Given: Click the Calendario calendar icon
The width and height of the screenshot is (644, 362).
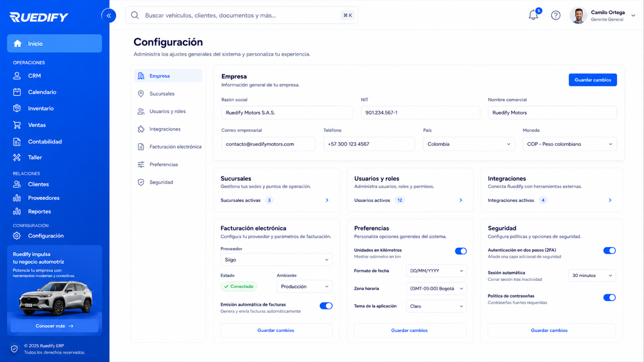Looking at the screenshot, I should [17, 92].
